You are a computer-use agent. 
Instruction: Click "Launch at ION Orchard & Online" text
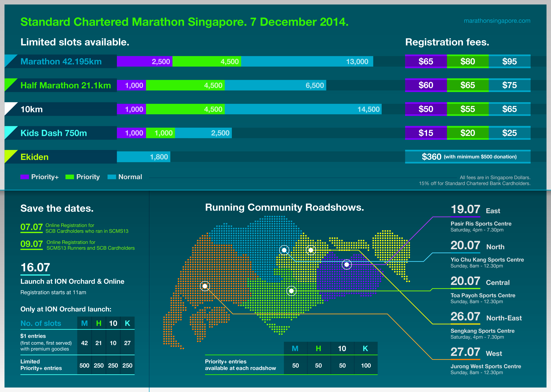click(72, 281)
